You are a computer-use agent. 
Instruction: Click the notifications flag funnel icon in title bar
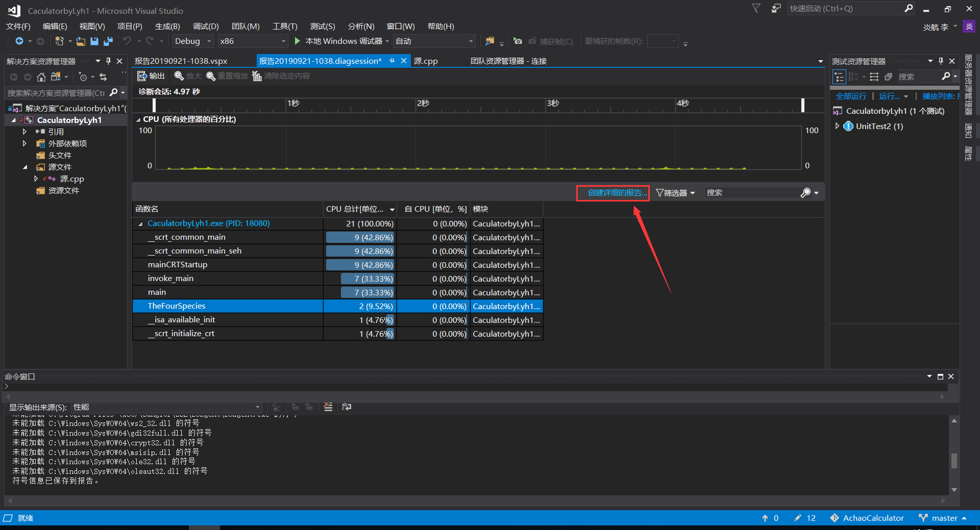coord(756,8)
